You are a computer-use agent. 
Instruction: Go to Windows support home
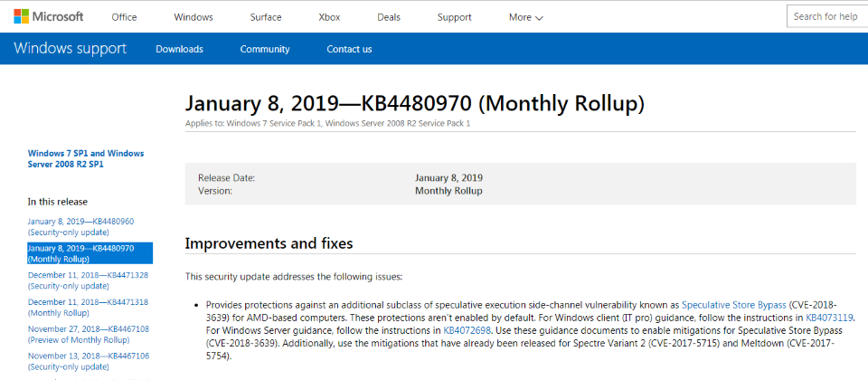71,49
